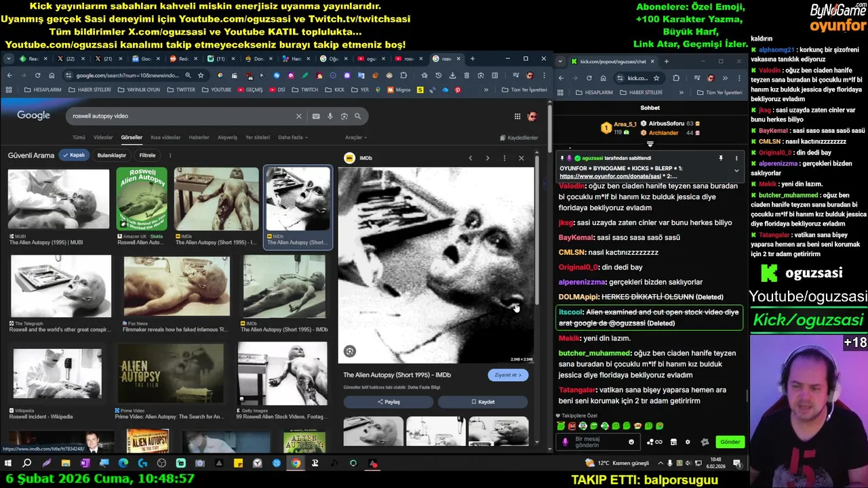Click the Google logo
The height and width of the screenshot is (488, 868).
(x=34, y=115)
